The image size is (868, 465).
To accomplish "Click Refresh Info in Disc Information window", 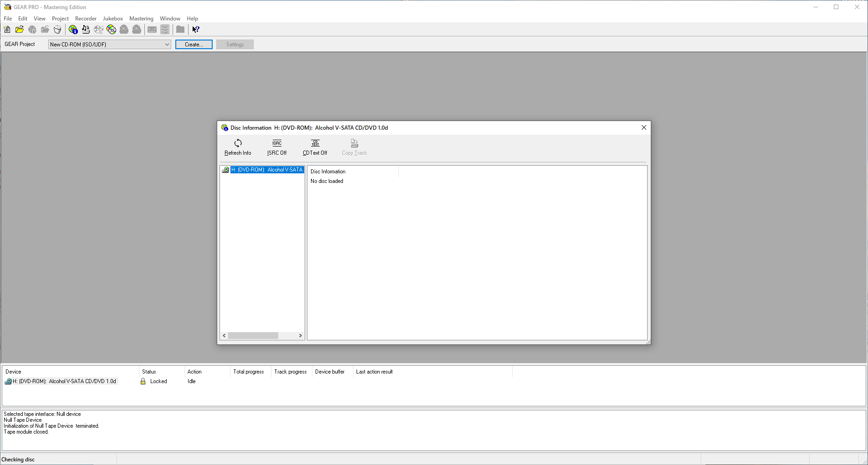I will (238, 147).
